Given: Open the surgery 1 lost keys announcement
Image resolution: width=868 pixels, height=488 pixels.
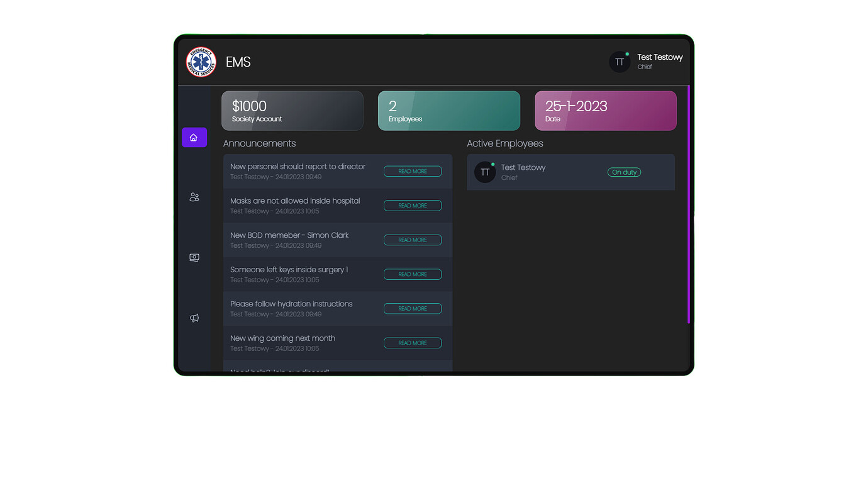Looking at the screenshot, I should coord(412,274).
